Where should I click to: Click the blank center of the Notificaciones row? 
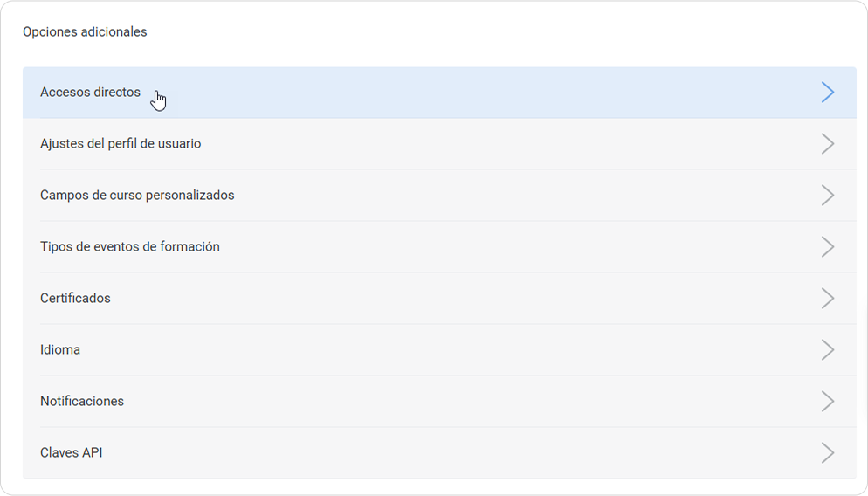pos(437,402)
